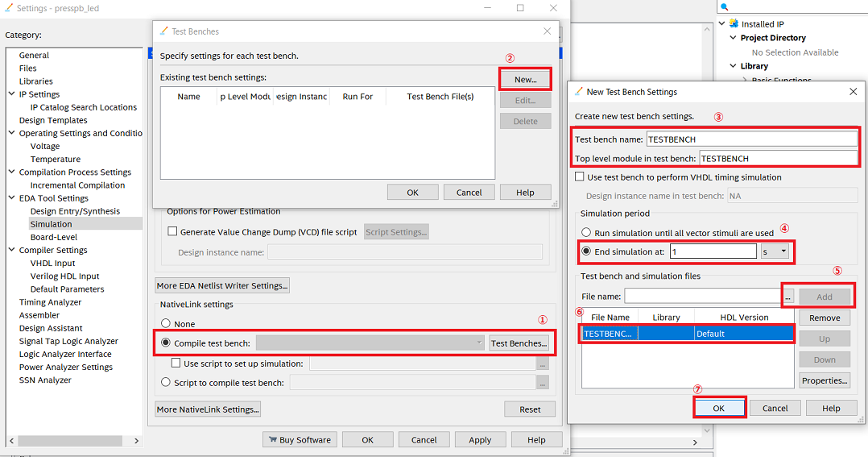Collapse the Installed IP tree node

click(722, 24)
